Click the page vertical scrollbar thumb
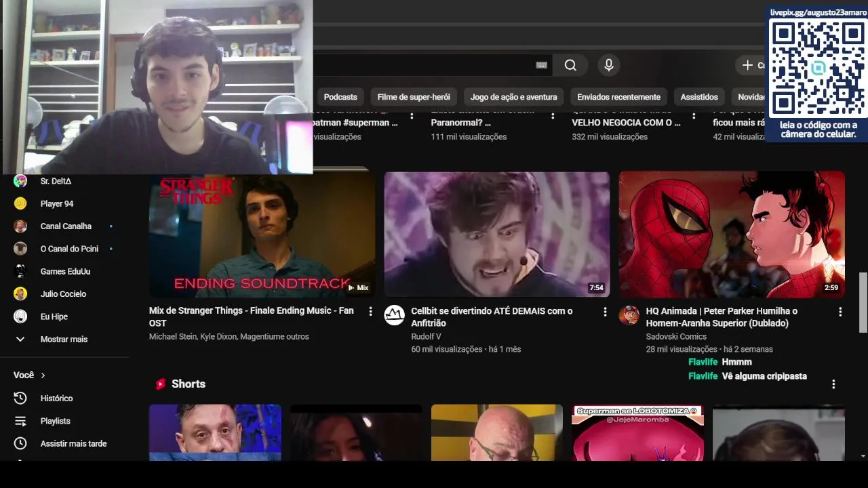Viewport: 868px width, 488px height. pyautogui.click(x=863, y=302)
